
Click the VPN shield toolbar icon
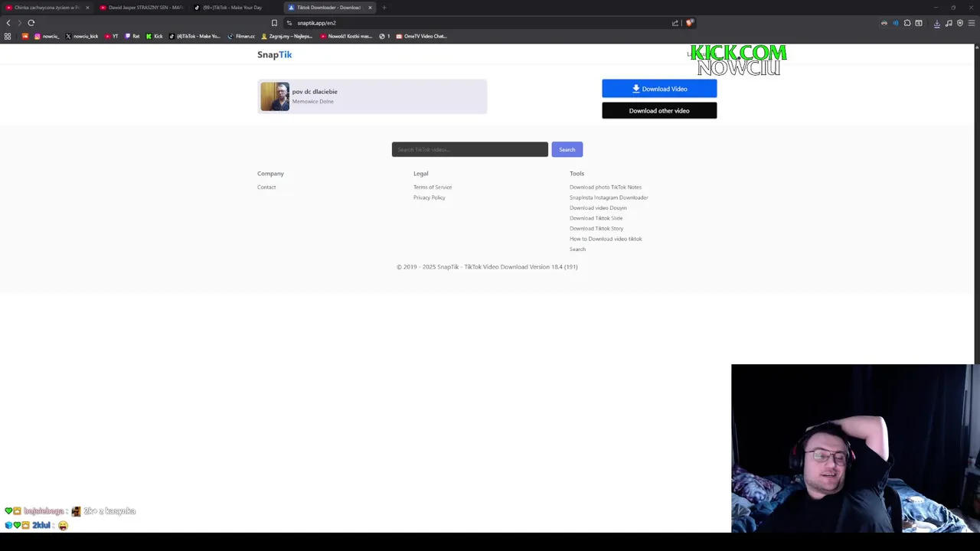pyautogui.click(x=960, y=23)
